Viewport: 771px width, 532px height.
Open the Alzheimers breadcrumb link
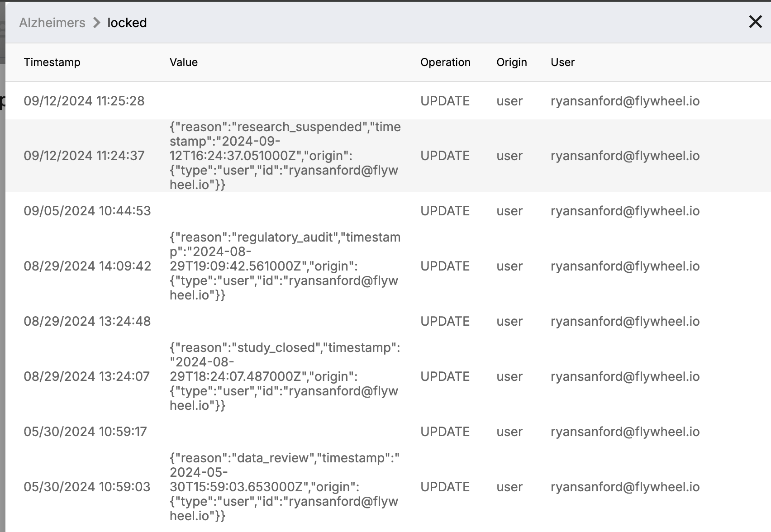pos(52,23)
